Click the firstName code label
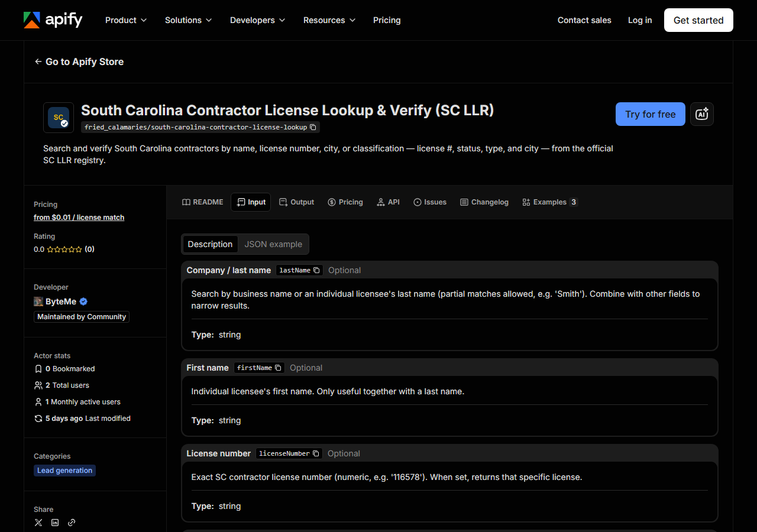This screenshot has height=532, width=757. coord(254,368)
